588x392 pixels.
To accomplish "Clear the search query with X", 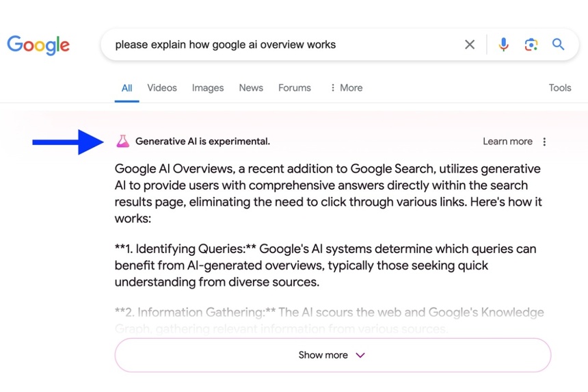I will pos(470,44).
